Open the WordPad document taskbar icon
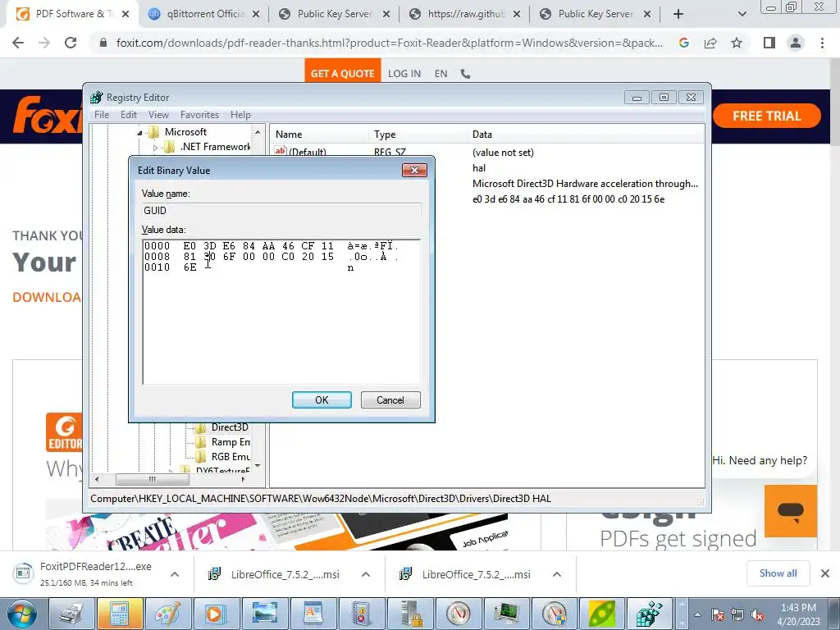This screenshot has width=840, height=630. coord(313,614)
